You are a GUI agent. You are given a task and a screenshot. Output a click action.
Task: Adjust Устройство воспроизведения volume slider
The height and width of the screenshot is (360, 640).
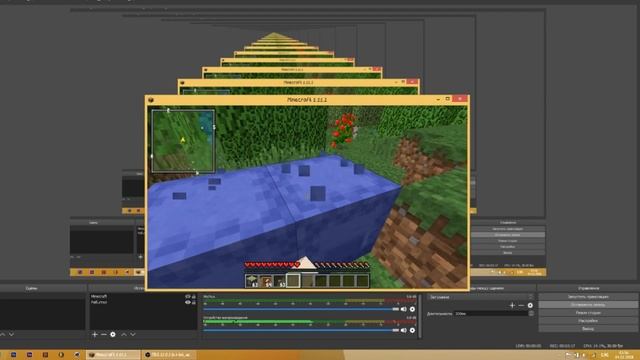pyautogui.click(x=301, y=330)
